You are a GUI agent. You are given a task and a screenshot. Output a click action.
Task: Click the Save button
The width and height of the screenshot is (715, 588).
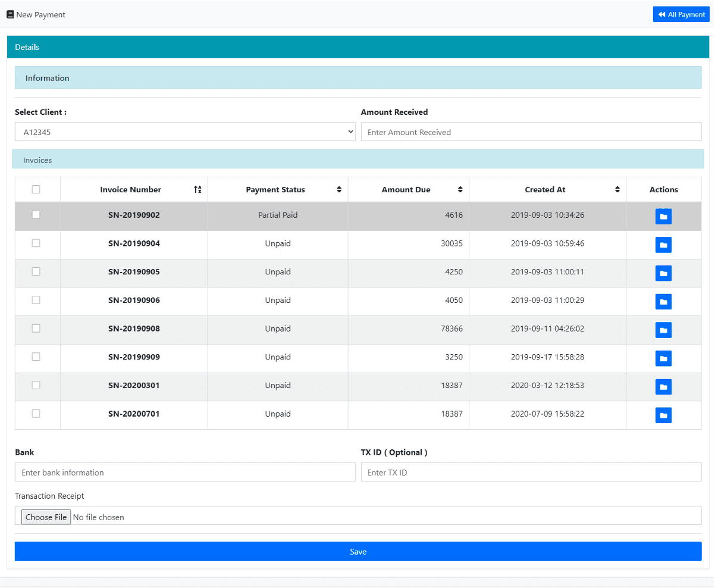[358, 552]
